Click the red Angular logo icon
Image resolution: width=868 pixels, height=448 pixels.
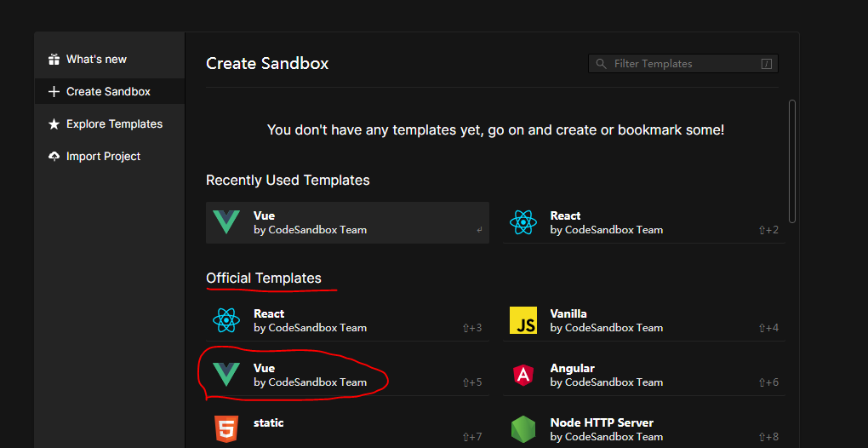coord(523,375)
